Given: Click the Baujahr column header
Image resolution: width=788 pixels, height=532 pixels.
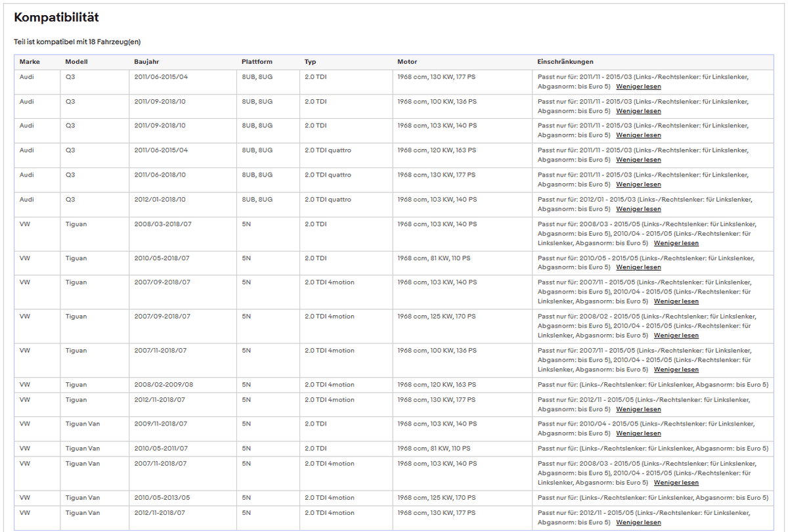Looking at the screenshot, I should [147, 62].
